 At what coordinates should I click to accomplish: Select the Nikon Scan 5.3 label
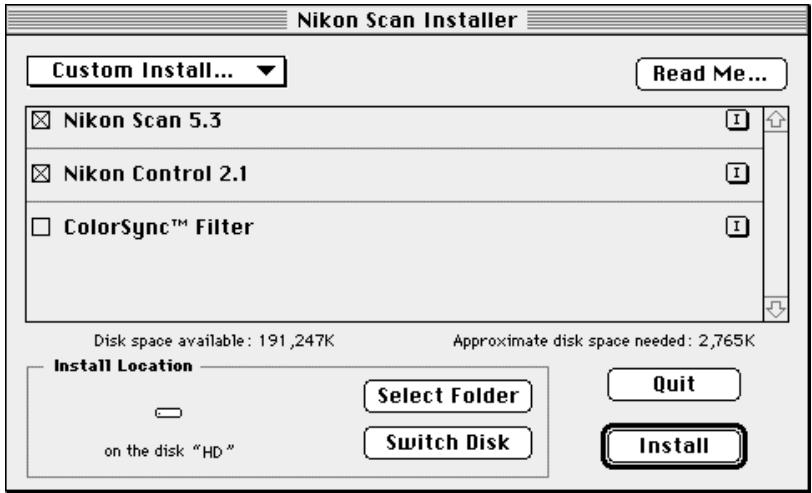point(142,121)
